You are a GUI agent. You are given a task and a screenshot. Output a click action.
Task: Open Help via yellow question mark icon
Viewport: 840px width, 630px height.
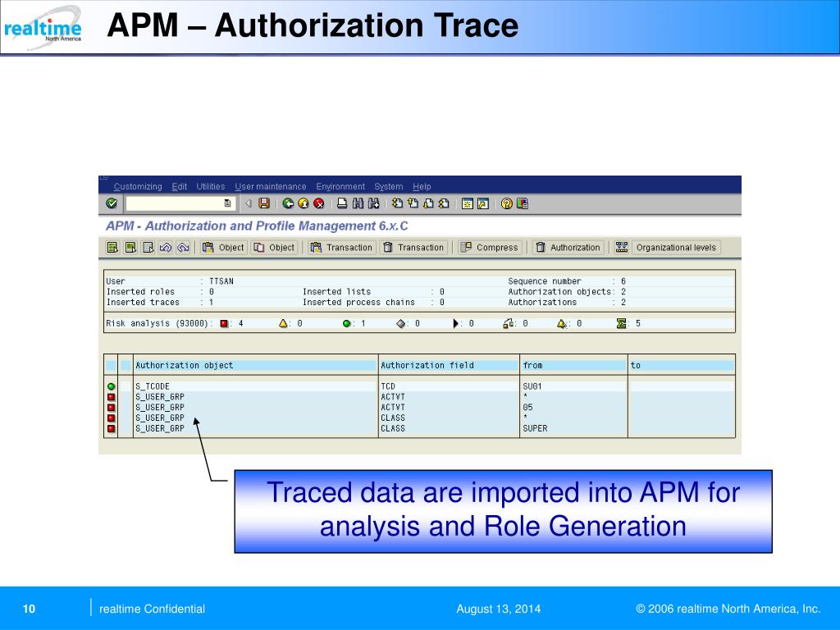(506, 203)
